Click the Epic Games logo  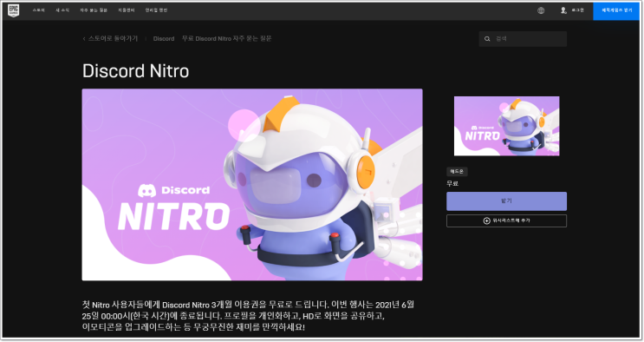pos(13,10)
